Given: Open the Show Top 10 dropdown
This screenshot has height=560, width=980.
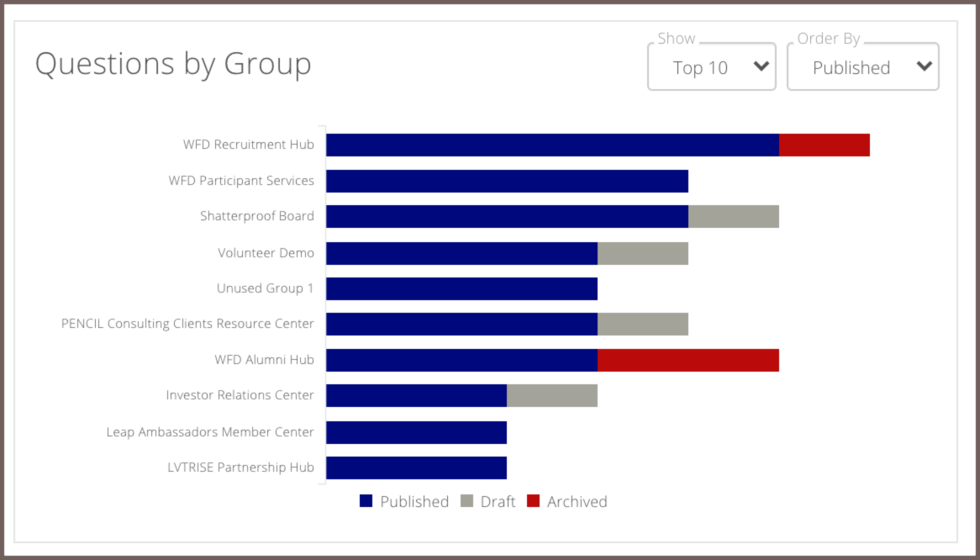Looking at the screenshot, I should pyautogui.click(x=711, y=66).
